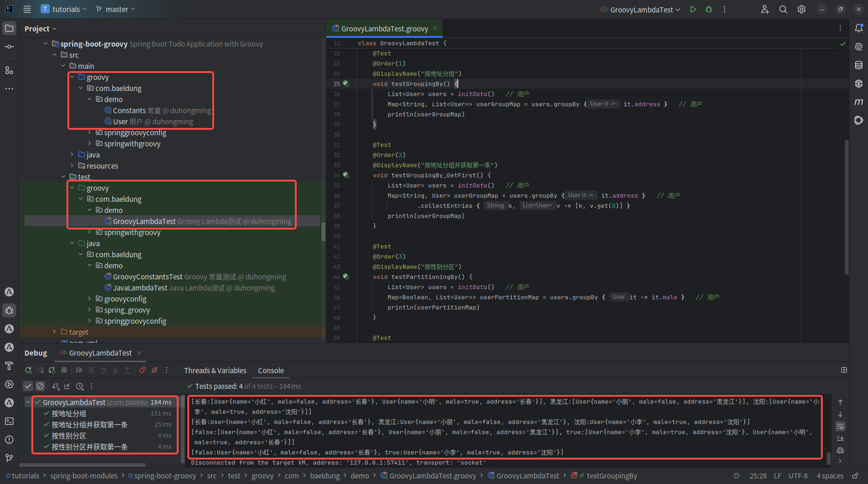Open Git tool window in left sidebar
Screen dimensions: 868x484
(x=9, y=458)
